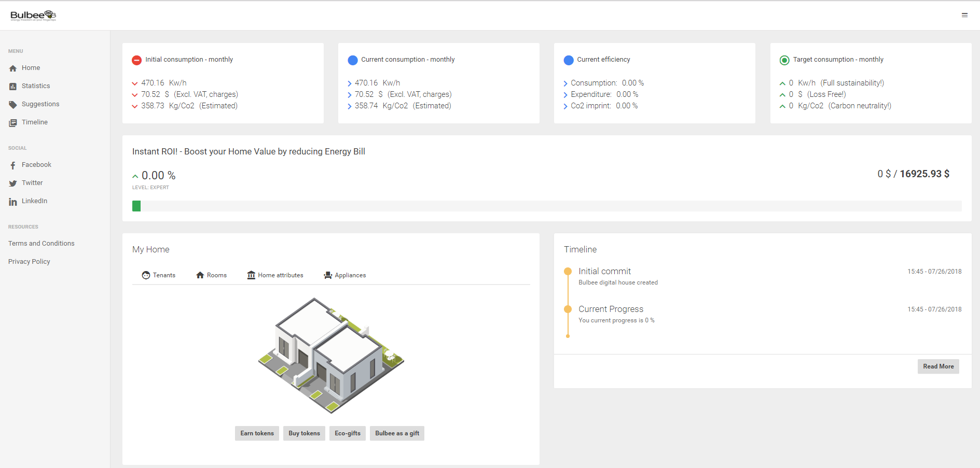Click the 16925.93 $ ROI value
The image size is (980, 468).
point(924,174)
